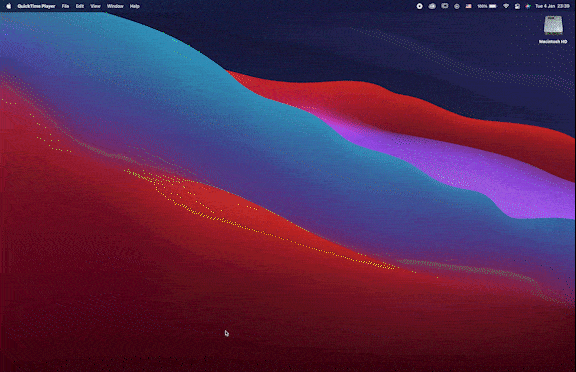
Task: Open the Wi-Fi menu
Action: 506,6
